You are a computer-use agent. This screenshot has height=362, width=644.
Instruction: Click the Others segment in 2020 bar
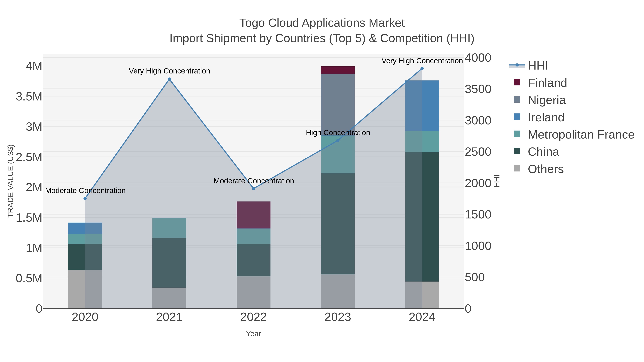[85, 289]
